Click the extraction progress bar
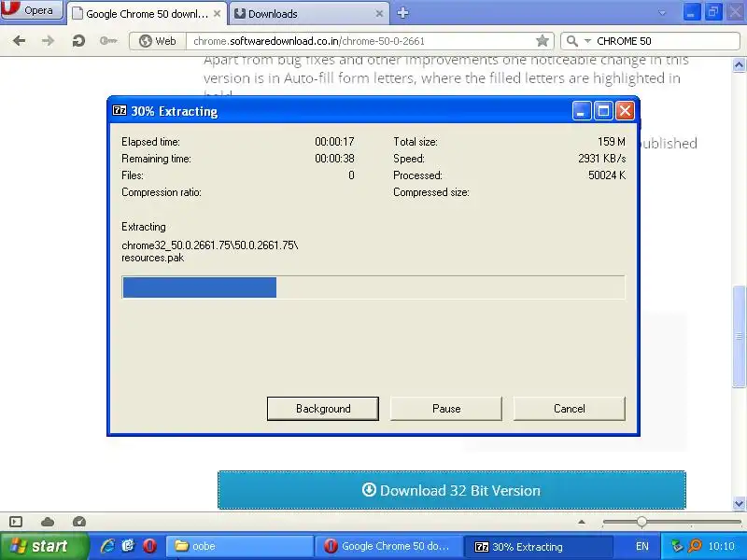This screenshot has height=560, width=747. (373, 287)
